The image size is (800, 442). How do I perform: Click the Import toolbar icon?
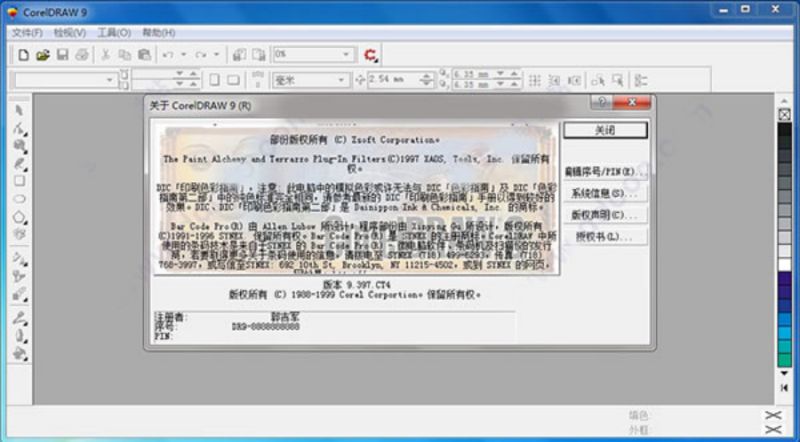tap(239, 55)
